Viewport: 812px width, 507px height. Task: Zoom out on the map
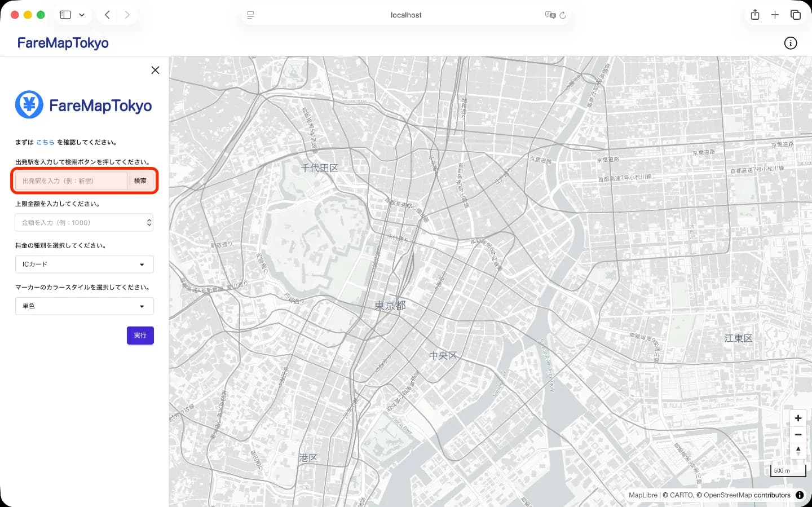pyautogui.click(x=798, y=434)
